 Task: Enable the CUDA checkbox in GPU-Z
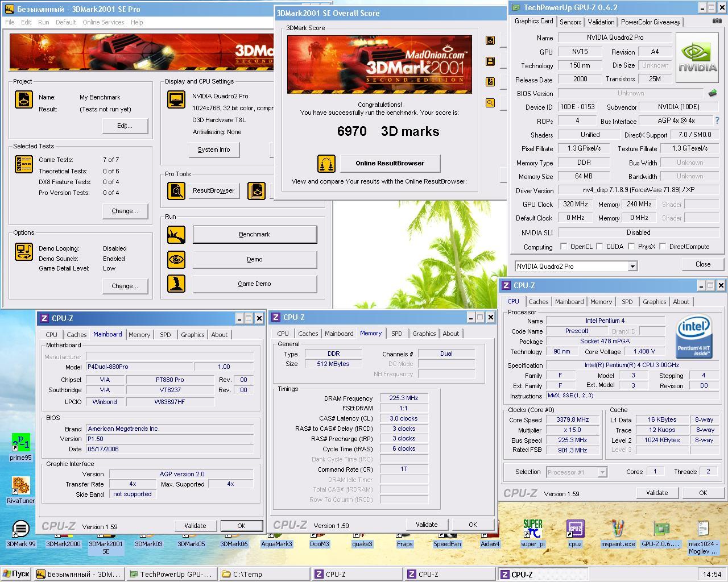click(x=599, y=247)
